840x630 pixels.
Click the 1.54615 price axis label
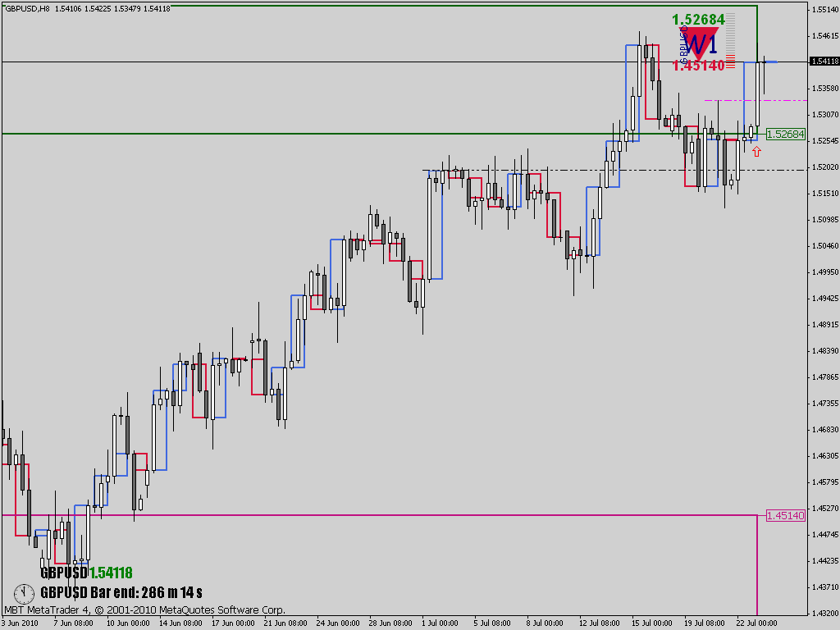pyautogui.click(x=824, y=36)
